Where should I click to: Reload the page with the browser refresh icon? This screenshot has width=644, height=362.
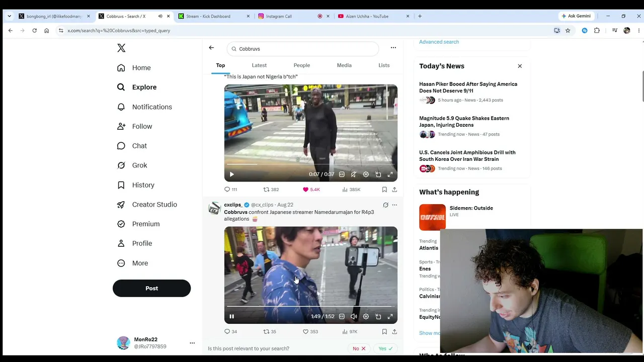(x=34, y=31)
